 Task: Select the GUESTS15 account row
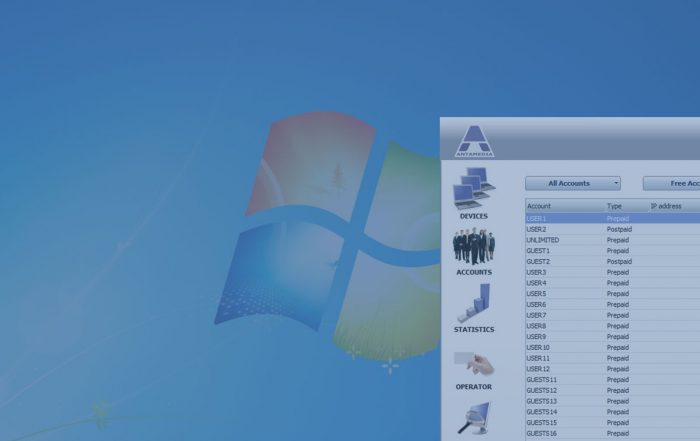point(612,423)
